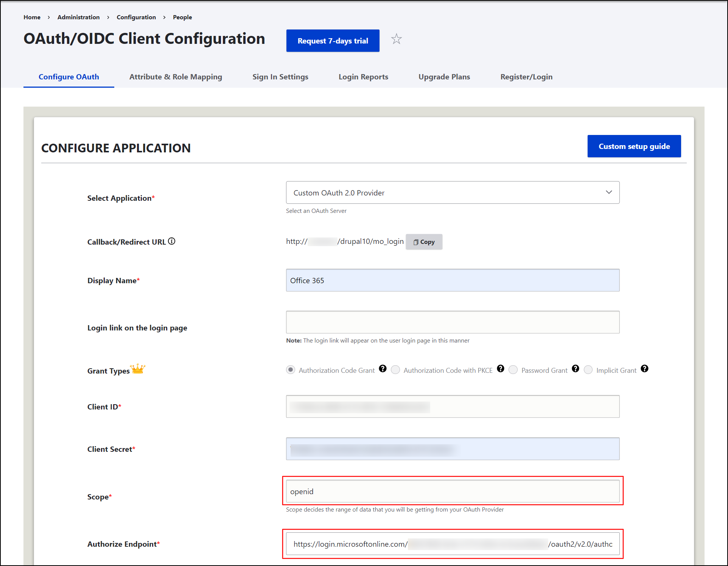Click help icon for Authorization Code with PKCE

pyautogui.click(x=501, y=369)
